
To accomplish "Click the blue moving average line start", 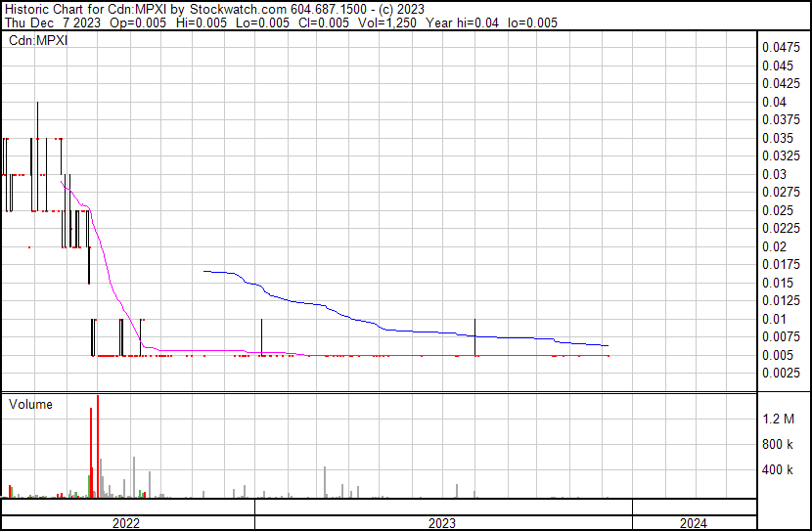I will pos(204,271).
